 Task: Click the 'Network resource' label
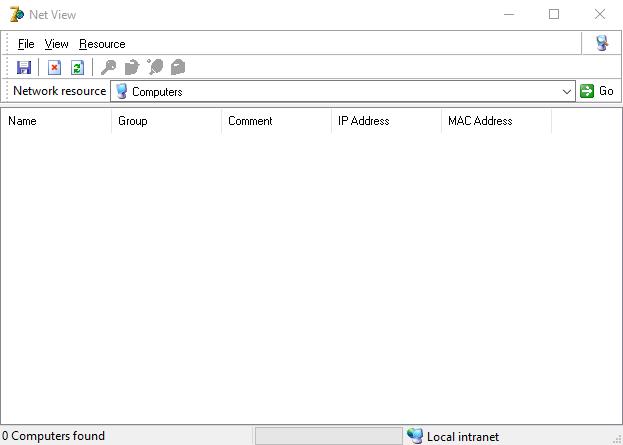[x=60, y=91]
